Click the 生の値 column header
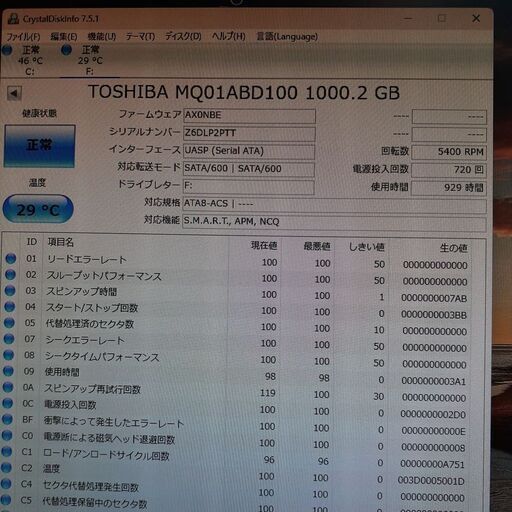 point(453,248)
